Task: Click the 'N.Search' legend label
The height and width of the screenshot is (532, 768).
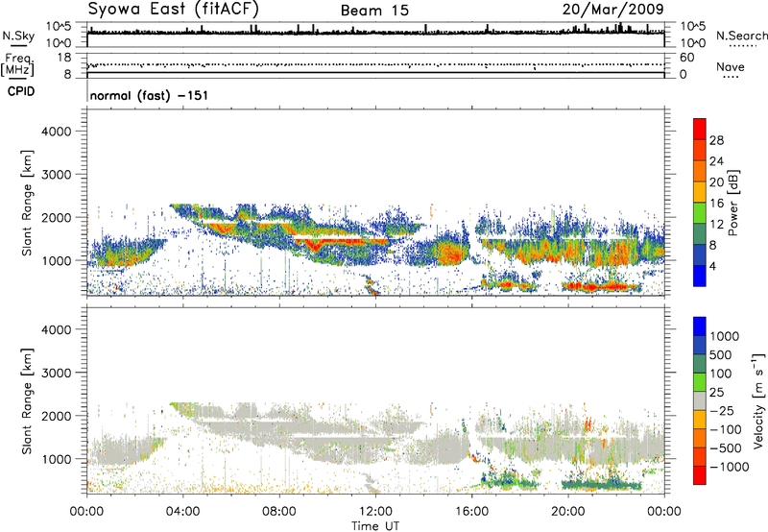Action: pos(741,36)
